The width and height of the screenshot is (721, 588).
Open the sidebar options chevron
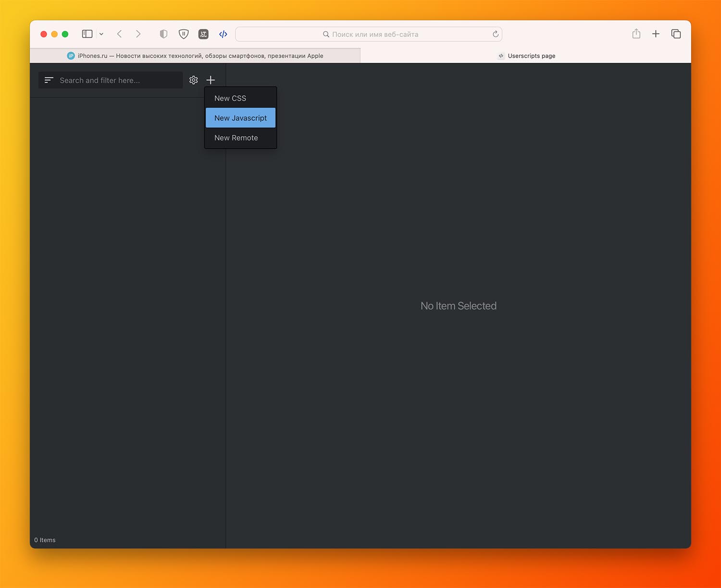pyautogui.click(x=101, y=34)
